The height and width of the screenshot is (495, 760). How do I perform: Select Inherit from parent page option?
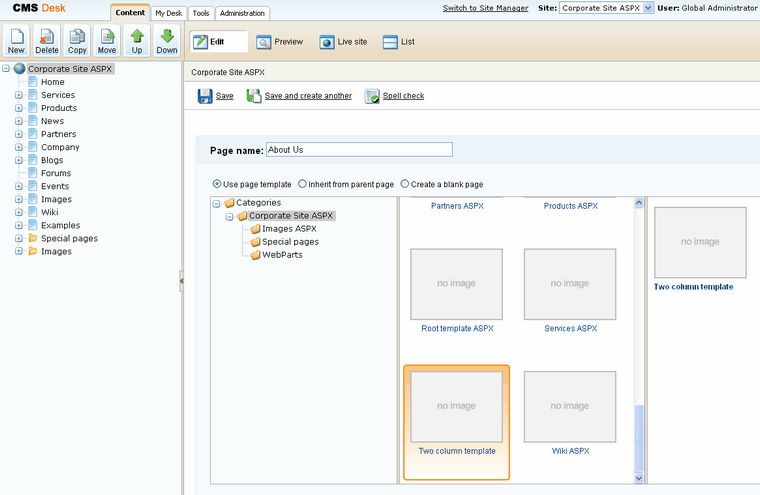[x=302, y=184]
